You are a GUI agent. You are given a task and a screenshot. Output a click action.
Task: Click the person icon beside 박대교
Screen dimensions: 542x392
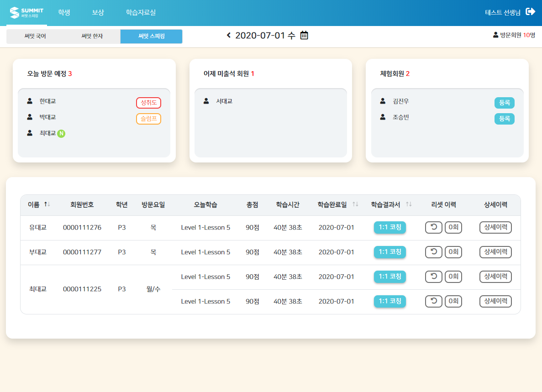click(30, 117)
